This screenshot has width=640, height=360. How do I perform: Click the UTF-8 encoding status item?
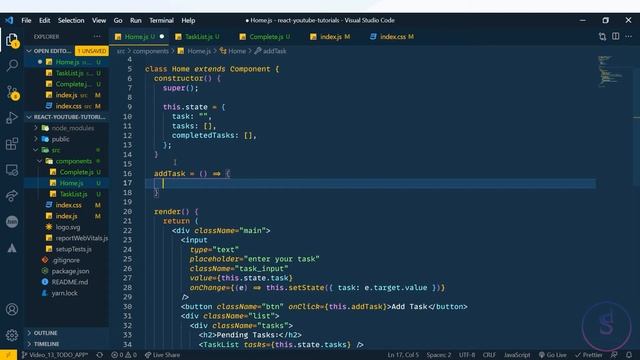[467, 355]
